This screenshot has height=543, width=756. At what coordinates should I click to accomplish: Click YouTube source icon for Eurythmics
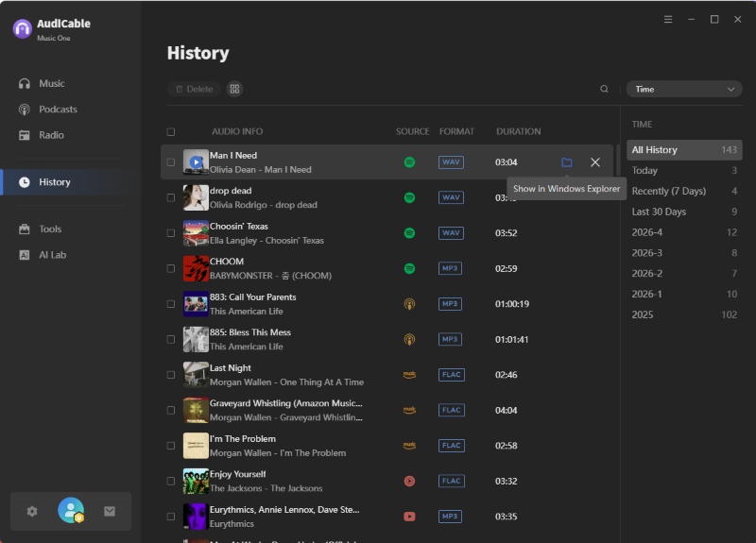point(409,517)
